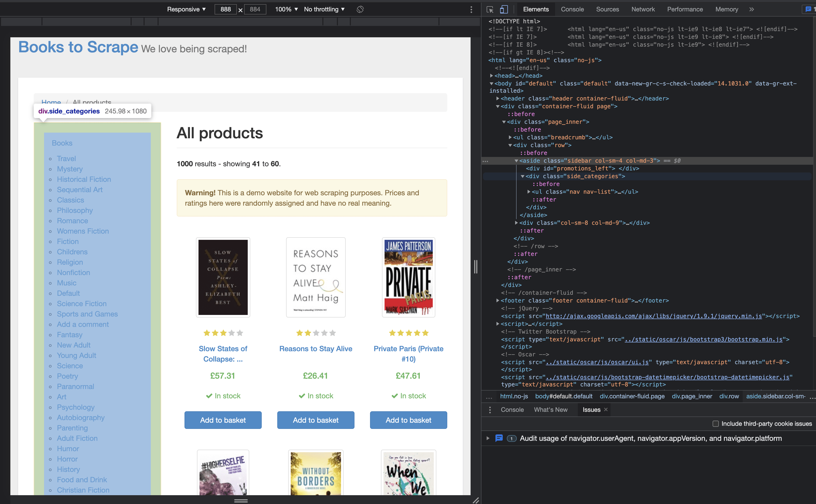Open the Performance tab
The image size is (816, 504).
tap(685, 9)
